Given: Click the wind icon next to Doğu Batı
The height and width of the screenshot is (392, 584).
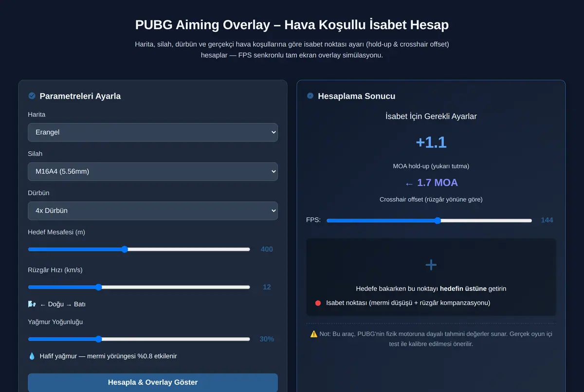Looking at the screenshot, I should [x=32, y=304].
